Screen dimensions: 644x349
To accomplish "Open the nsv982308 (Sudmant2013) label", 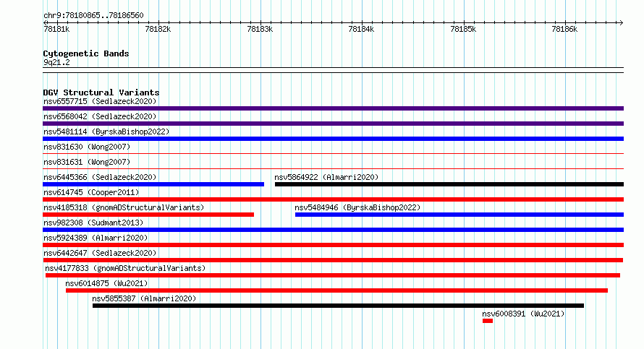I will pyautogui.click(x=93, y=223).
